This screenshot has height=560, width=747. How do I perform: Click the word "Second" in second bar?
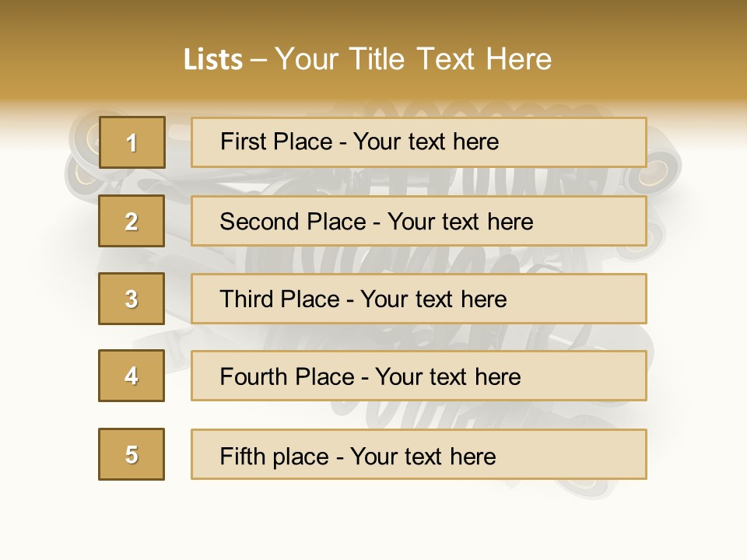tap(259, 222)
